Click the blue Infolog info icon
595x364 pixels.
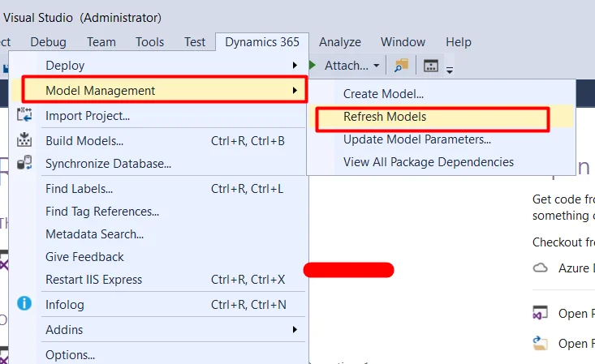(24, 304)
